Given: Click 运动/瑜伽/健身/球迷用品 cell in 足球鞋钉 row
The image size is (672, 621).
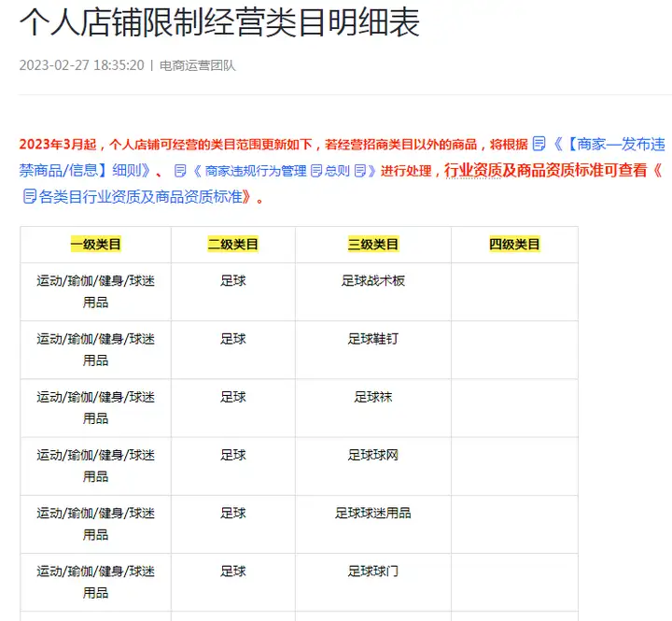Looking at the screenshot, I should tap(95, 349).
